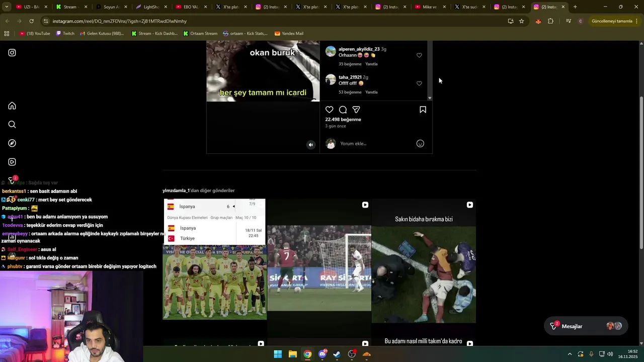Open alperen_akyildiz_23's profile picture

click(331, 51)
